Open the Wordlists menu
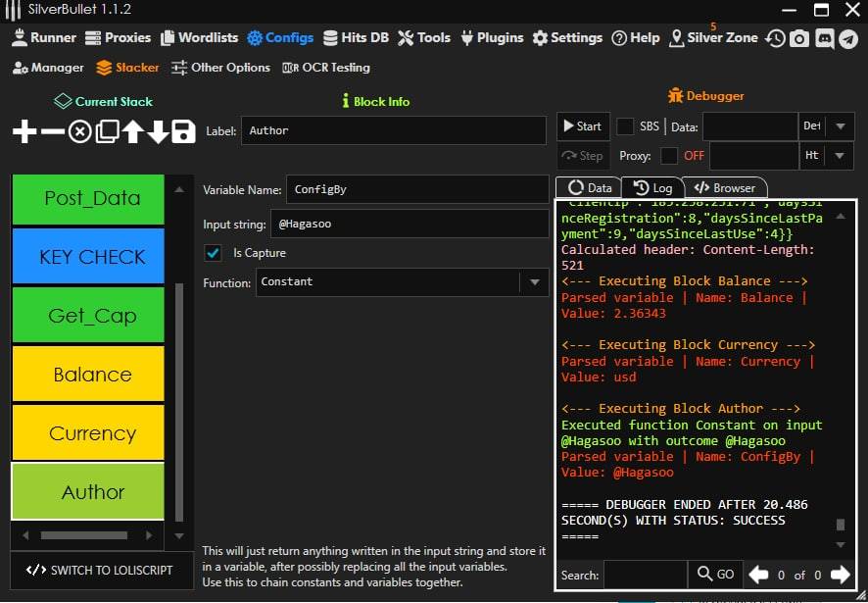Viewport: 868px width, 603px height. pyautogui.click(x=199, y=38)
